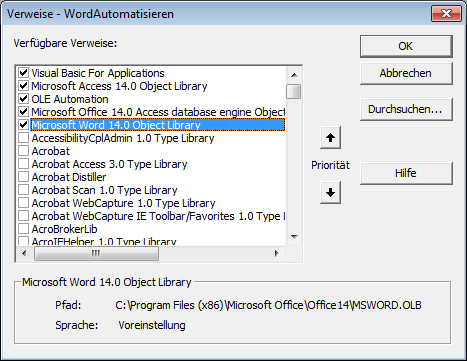Check AccessibilityCplAdmin 1.0 Type Library
This screenshot has height=361, width=467.
click(x=23, y=138)
